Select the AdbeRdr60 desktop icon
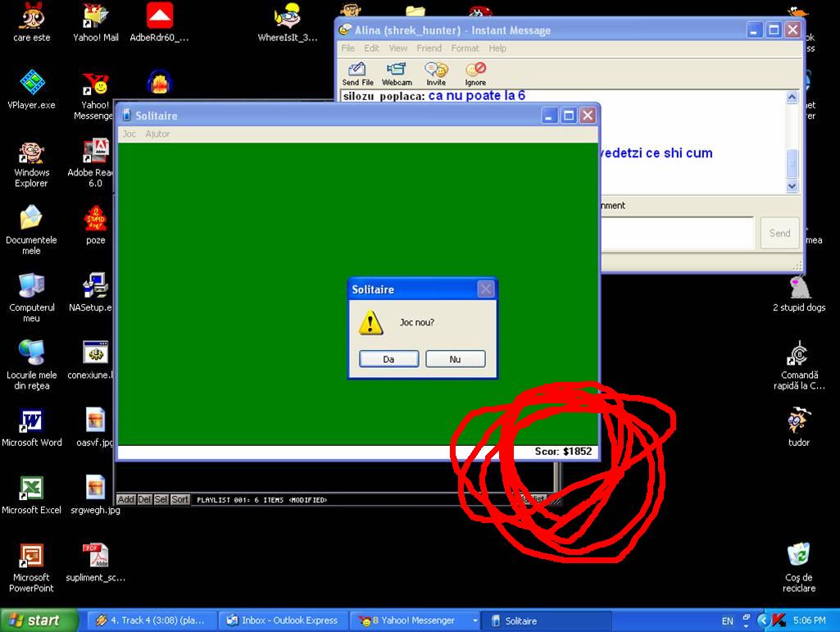Screen dimensions: 840x632 (159, 22)
